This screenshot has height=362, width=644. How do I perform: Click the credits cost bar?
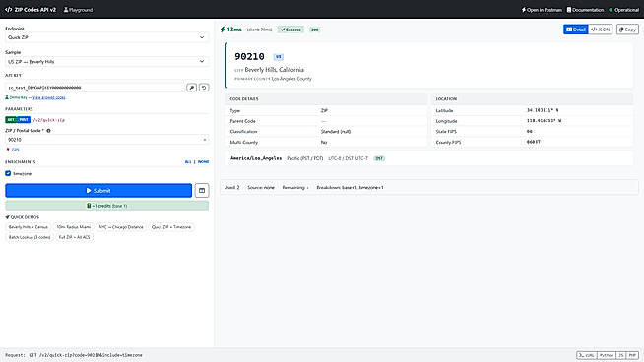pos(106,206)
